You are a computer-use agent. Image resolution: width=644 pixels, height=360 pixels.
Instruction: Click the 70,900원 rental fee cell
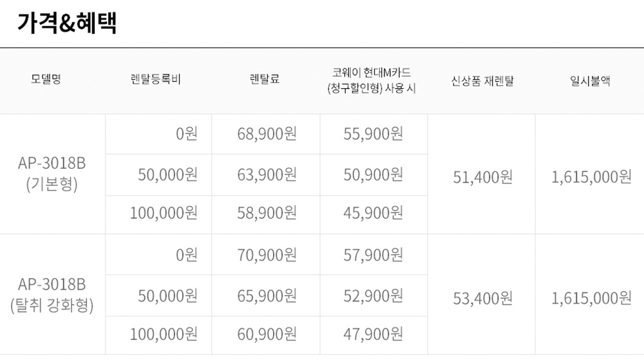tap(267, 256)
